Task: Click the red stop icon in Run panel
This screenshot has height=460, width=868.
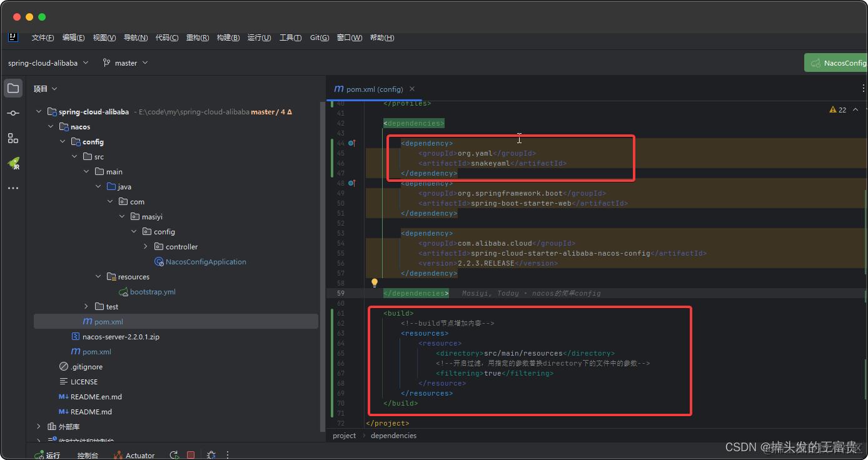Action: tap(191, 455)
